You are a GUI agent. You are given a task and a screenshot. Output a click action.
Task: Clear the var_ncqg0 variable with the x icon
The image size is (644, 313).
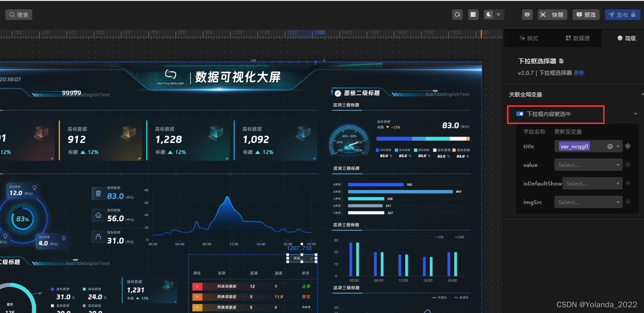coord(609,146)
